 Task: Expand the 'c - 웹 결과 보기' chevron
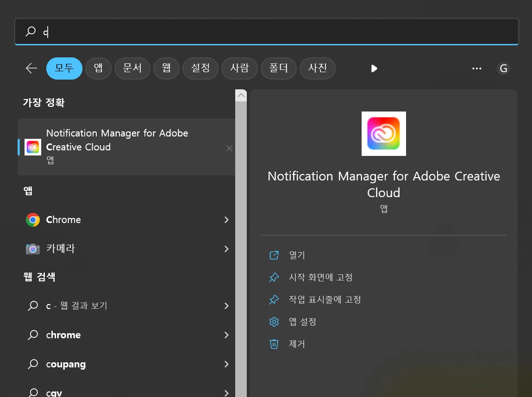(226, 306)
